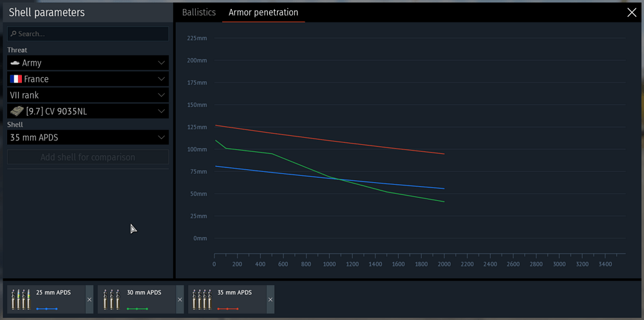Click the CV 9035NL vehicle thumbnail icon
Screen dimensions: 644x320
click(17, 111)
